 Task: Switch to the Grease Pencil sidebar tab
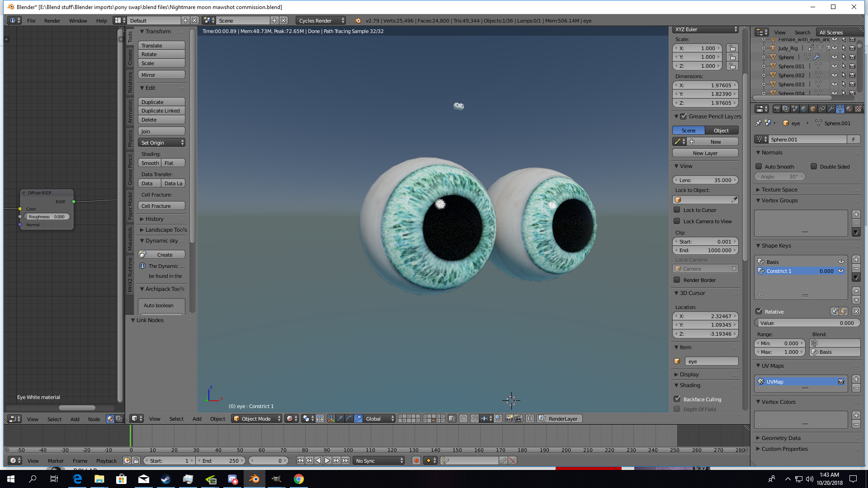click(x=130, y=169)
